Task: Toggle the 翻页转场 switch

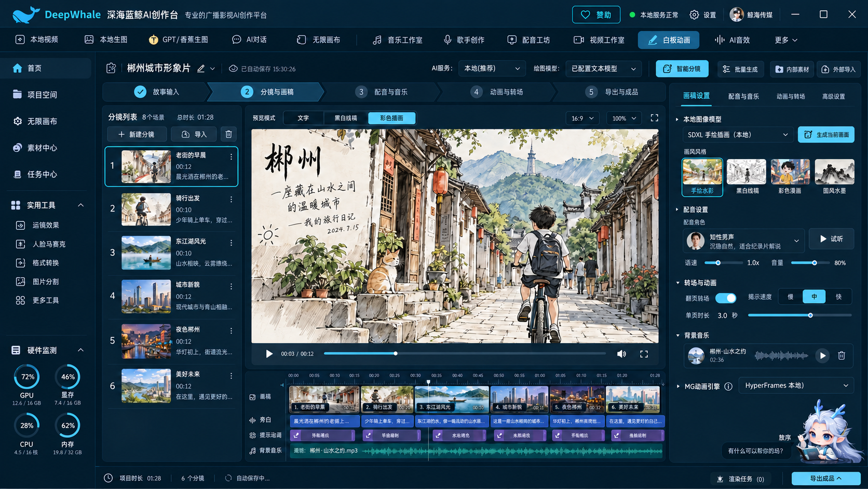Action: (x=726, y=298)
